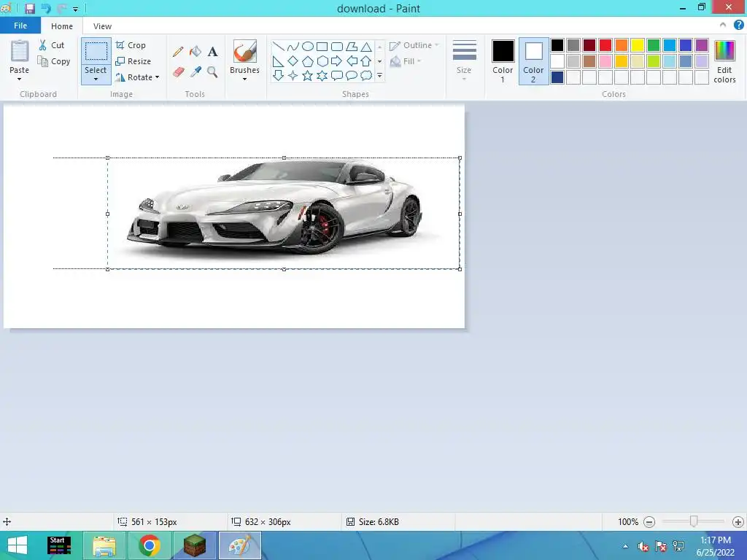Choose the Oval shape

308,47
